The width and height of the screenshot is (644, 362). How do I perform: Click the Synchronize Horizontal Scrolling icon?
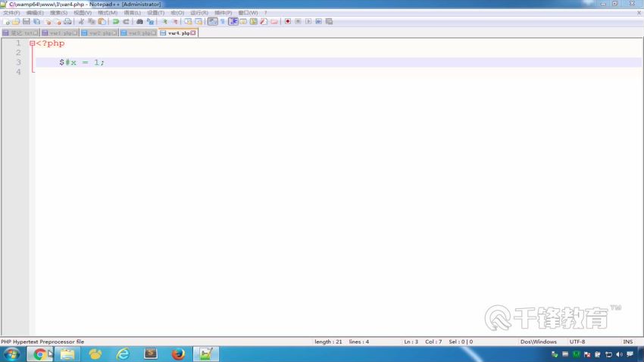(x=199, y=21)
